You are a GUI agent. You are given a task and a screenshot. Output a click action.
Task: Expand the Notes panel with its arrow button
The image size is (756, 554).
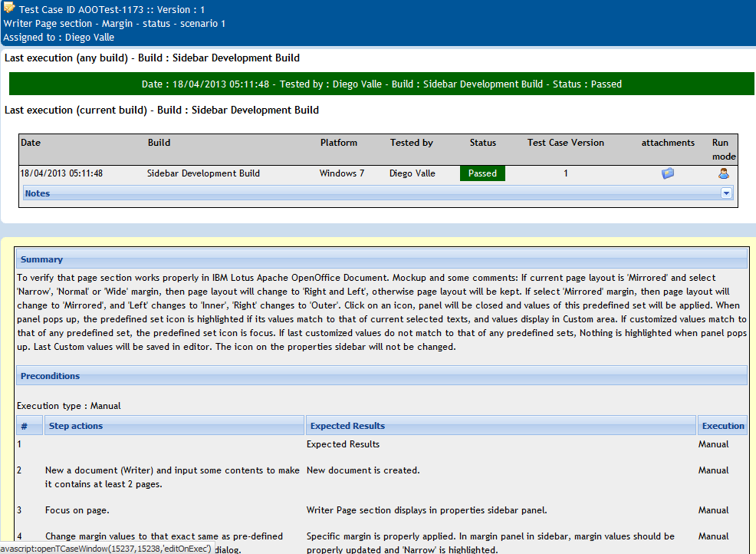coord(726,193)
